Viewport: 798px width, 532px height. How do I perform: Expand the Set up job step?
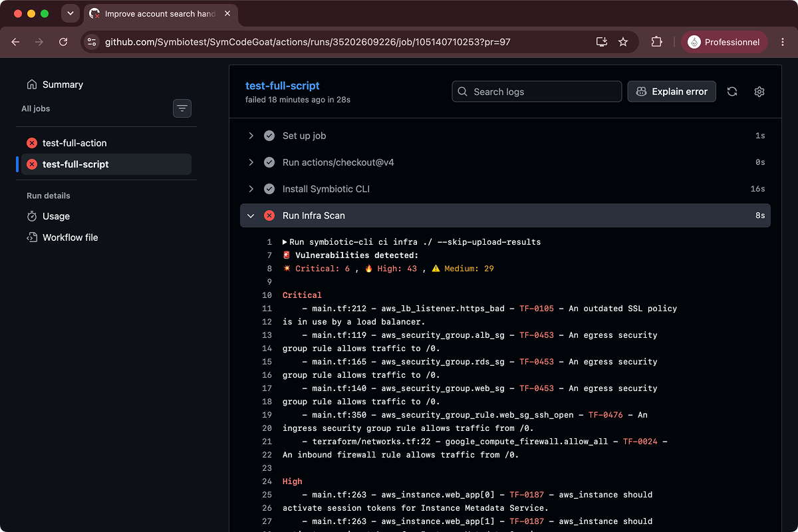505,136
